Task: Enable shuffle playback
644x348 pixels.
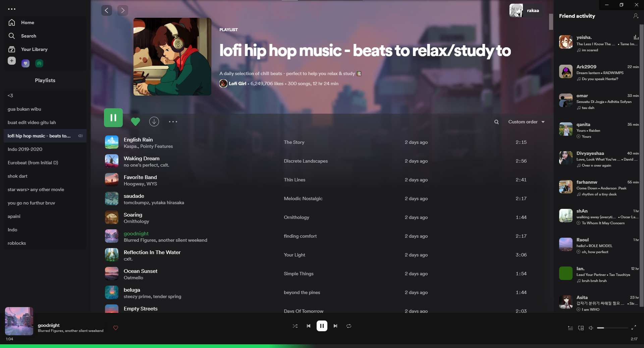Action: [x=295, y=326]
